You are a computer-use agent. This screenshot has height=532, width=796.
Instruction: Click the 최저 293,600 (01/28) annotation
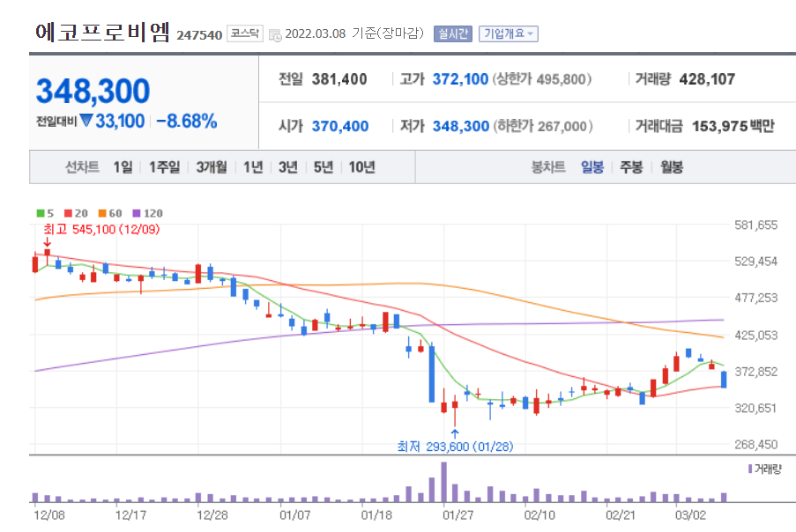pyautogui.click(x=455, y=447)
